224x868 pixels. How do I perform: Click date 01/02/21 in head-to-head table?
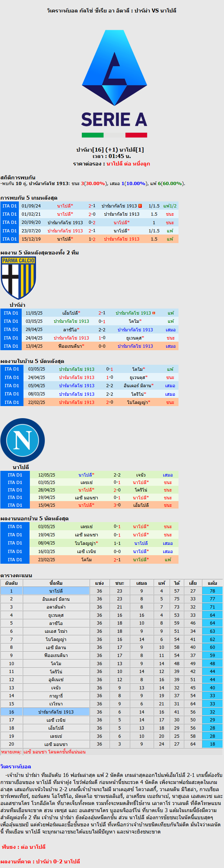tap(31, 214)
